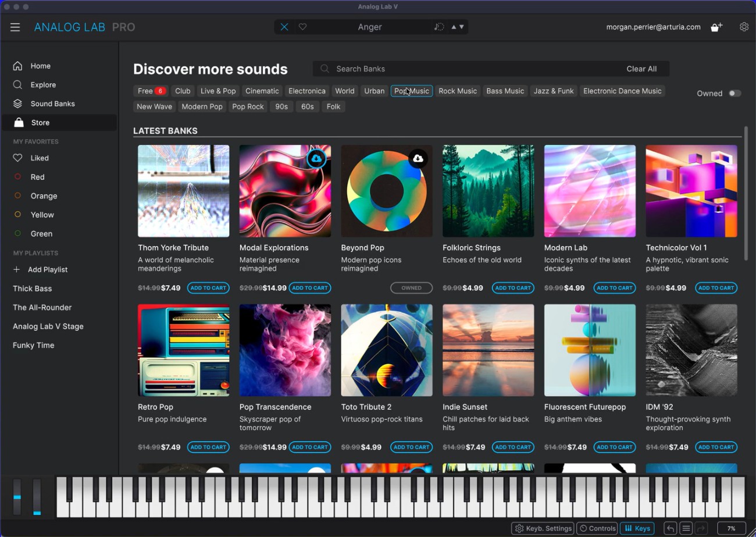The height and width of the screenshot is (537, 756).
Task: Filter by Rock Music tag
Action: [x=458, y=91]
